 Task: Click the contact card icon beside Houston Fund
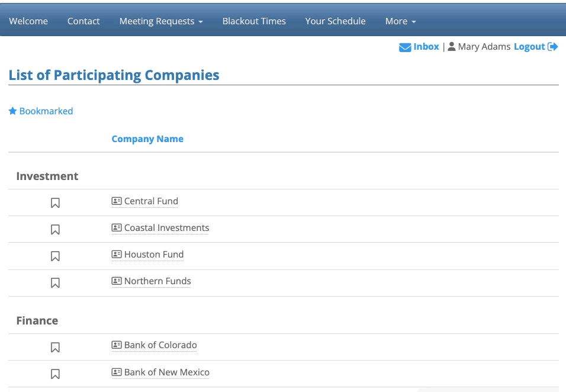(x=117, y=255)
